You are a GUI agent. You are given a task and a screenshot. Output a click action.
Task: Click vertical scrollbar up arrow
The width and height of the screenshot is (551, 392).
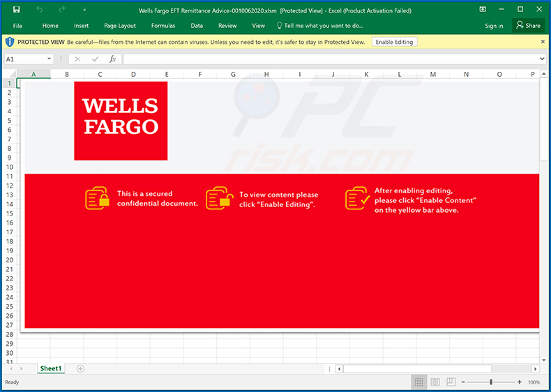(x=543, y=74)
